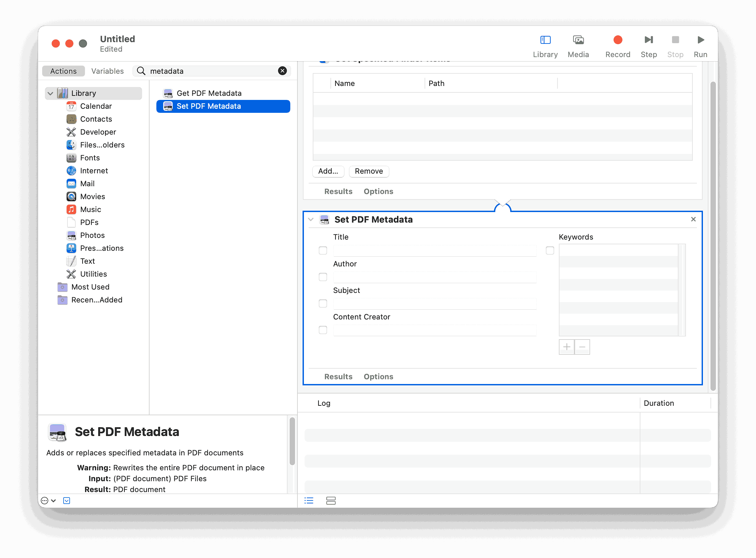Switch to the Variables tab
Image resolution: width=756 pixels, height=558 pixels.
(107, 71)
